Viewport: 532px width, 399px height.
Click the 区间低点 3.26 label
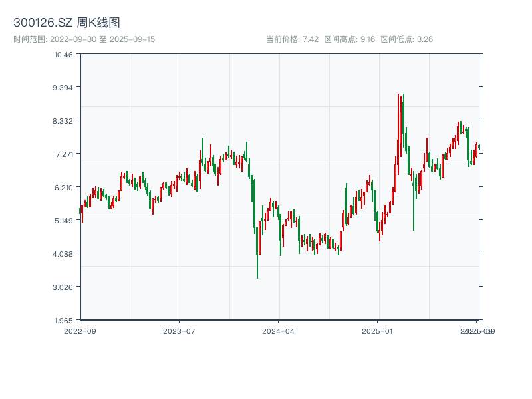406,39
